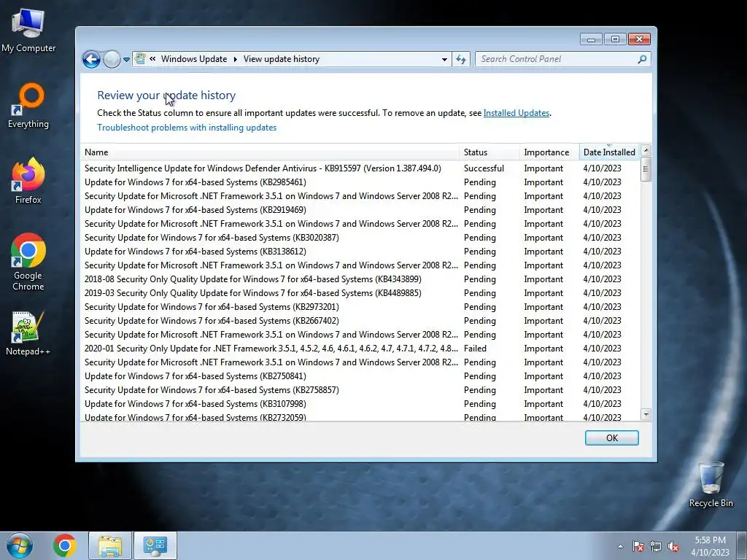Image resolution: width=747 pixels, height=560 pixels.
Task: Click the scrollbar up arrow
Action: click(646, 150)
